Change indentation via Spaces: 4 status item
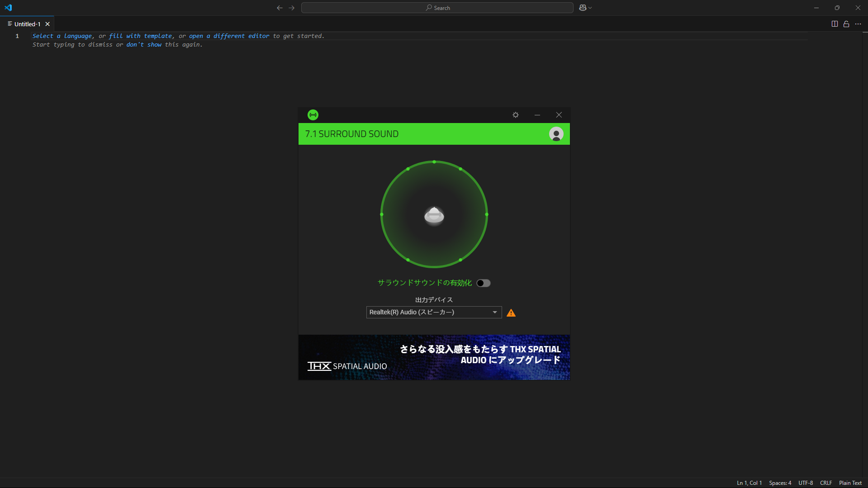Viewport: 868px width, 488px height. point(780,483)
